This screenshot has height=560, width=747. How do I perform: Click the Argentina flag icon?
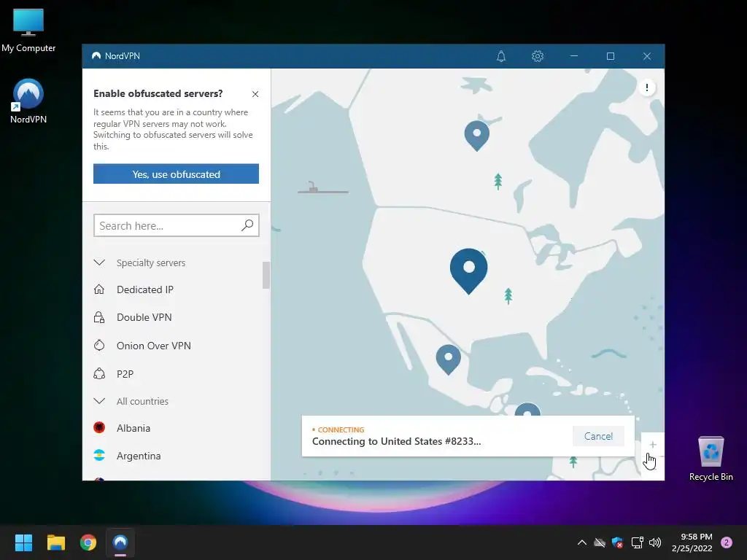pyautogui.click(x=99, y=455)
